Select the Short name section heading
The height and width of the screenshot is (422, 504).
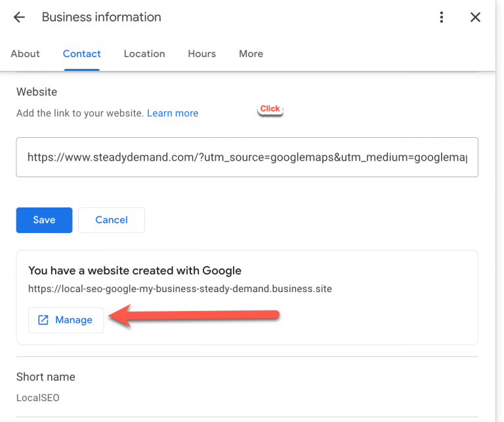[45, 377]
